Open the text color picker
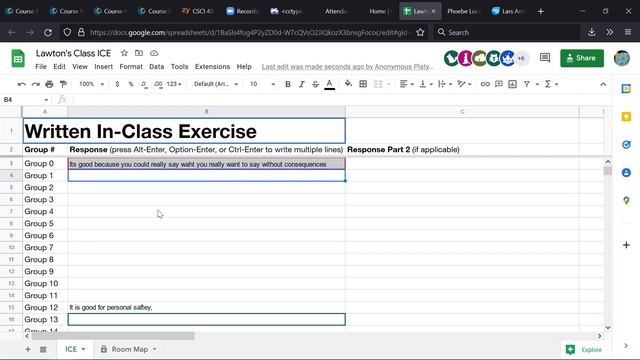 point(329,84)
